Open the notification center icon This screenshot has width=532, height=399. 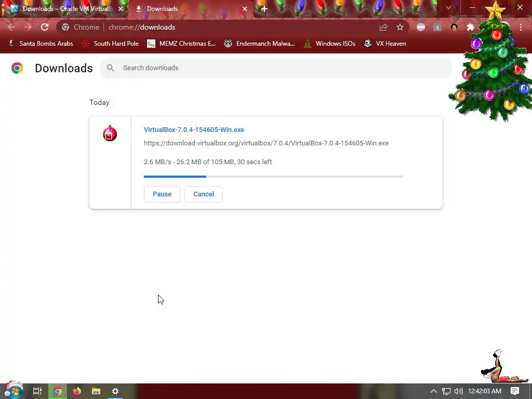515,391
